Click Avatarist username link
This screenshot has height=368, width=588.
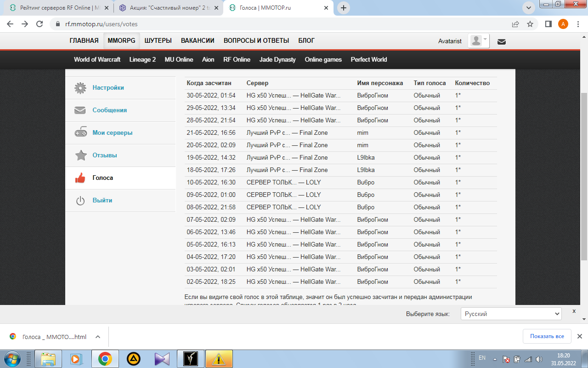(450, 41)
